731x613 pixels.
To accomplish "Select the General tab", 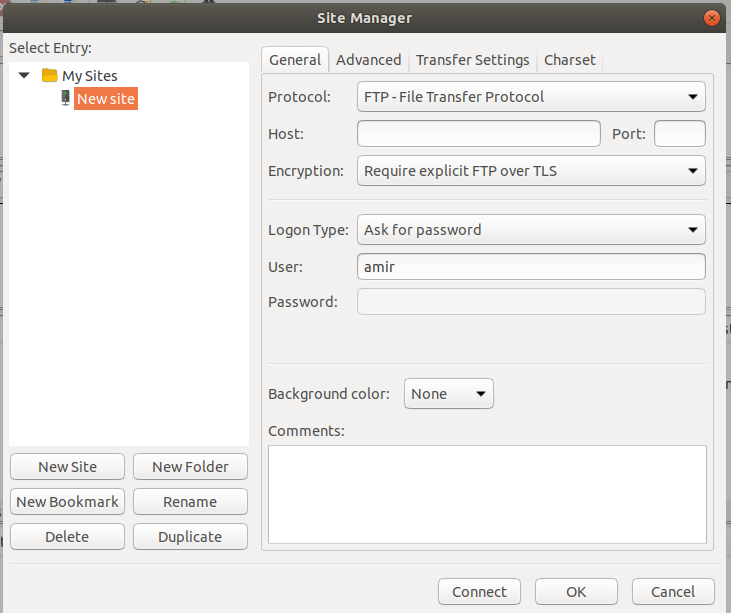I will 295,60.
